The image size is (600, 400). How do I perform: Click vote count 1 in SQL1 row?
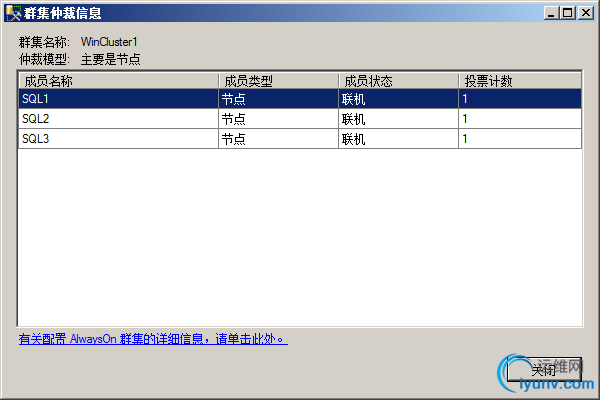(x=520, y=99)
